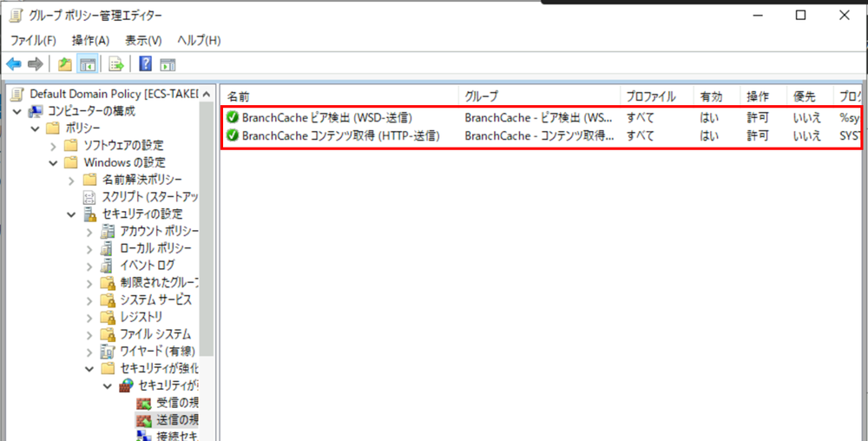Select Default Domain Policy root node
This screenshot has height=441, width=868.
pos(114,94)
